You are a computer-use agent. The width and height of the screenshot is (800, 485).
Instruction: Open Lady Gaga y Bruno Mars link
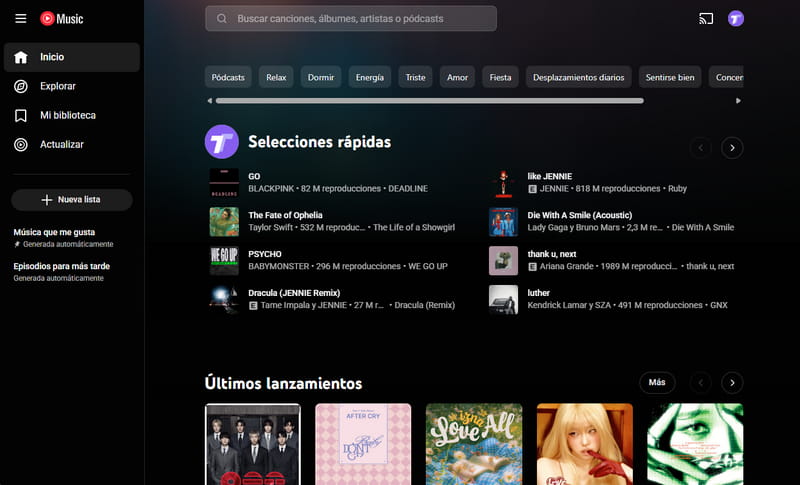pos(573,227)
